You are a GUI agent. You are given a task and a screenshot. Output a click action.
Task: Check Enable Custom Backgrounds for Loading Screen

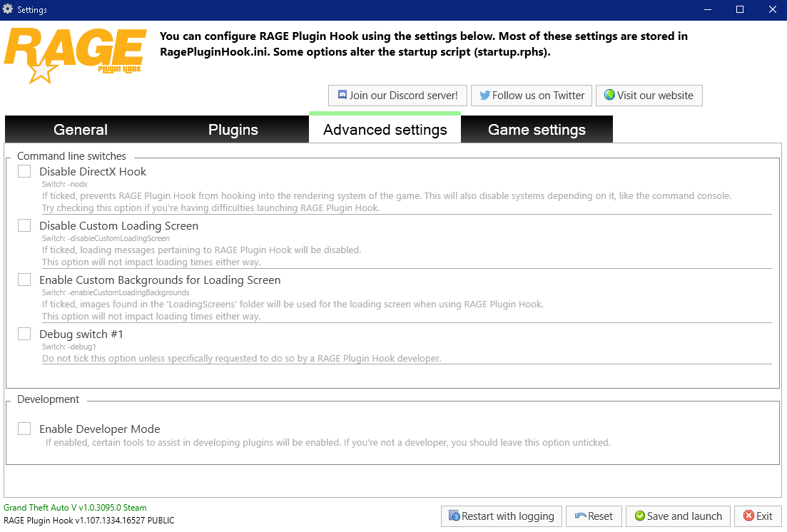(25, 280)
